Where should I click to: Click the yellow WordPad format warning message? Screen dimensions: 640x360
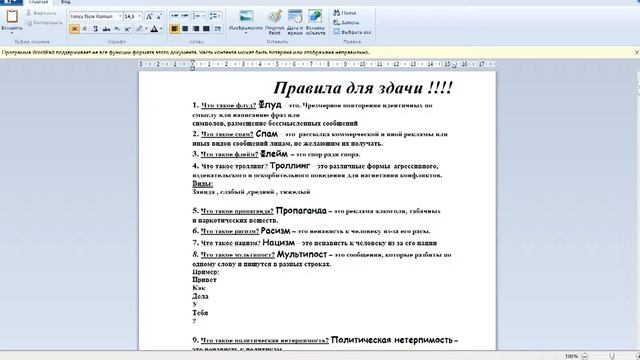click(185, 52)
